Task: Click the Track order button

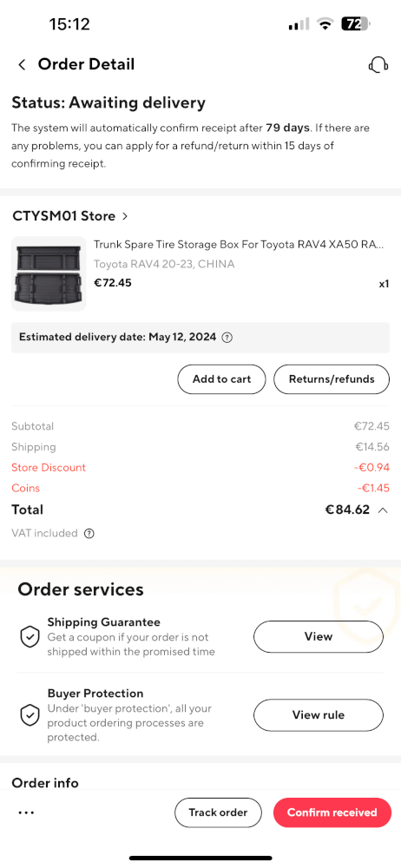Action: click(x=218, y=812)
